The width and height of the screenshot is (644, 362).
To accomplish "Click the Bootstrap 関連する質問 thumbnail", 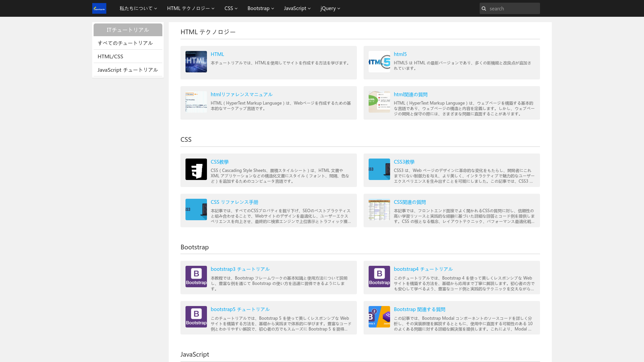I will (379, 317).
